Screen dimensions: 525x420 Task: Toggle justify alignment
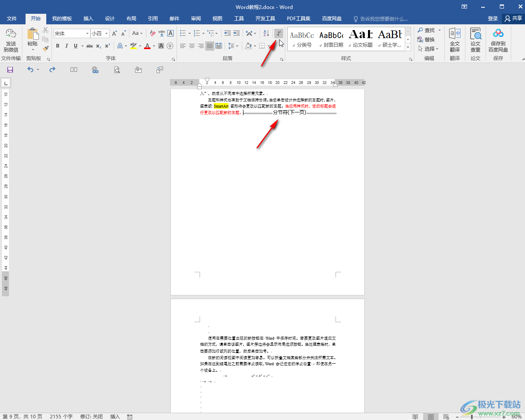pos(210,46)
